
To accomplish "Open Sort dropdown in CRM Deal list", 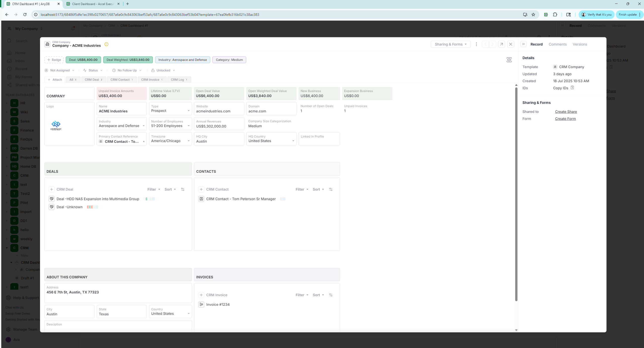I will (x=170, y=189).
